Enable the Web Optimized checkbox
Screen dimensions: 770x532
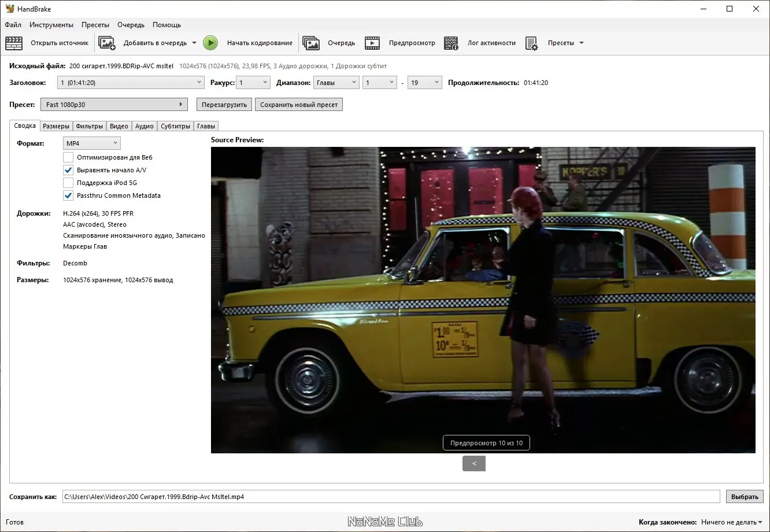[68, 157]
